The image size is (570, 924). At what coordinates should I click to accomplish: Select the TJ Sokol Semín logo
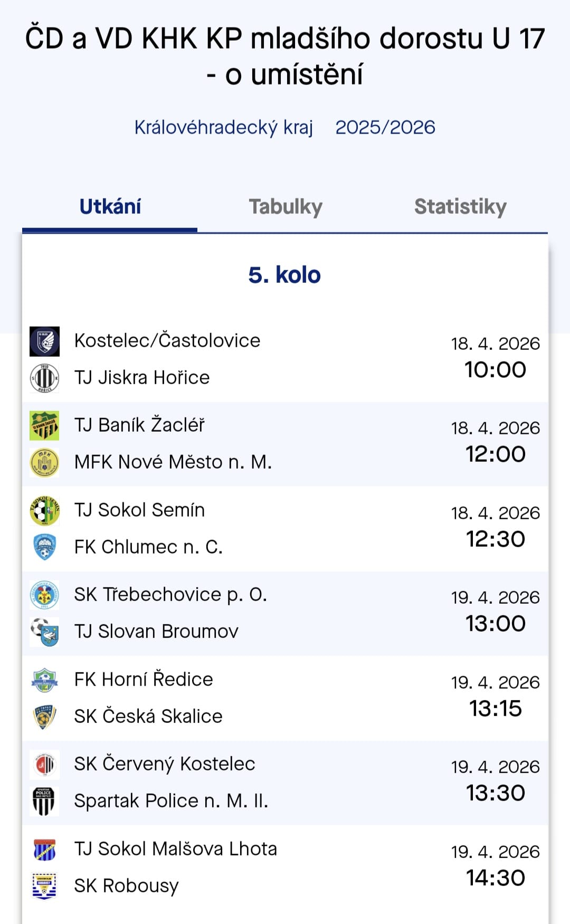coord(44,510)
